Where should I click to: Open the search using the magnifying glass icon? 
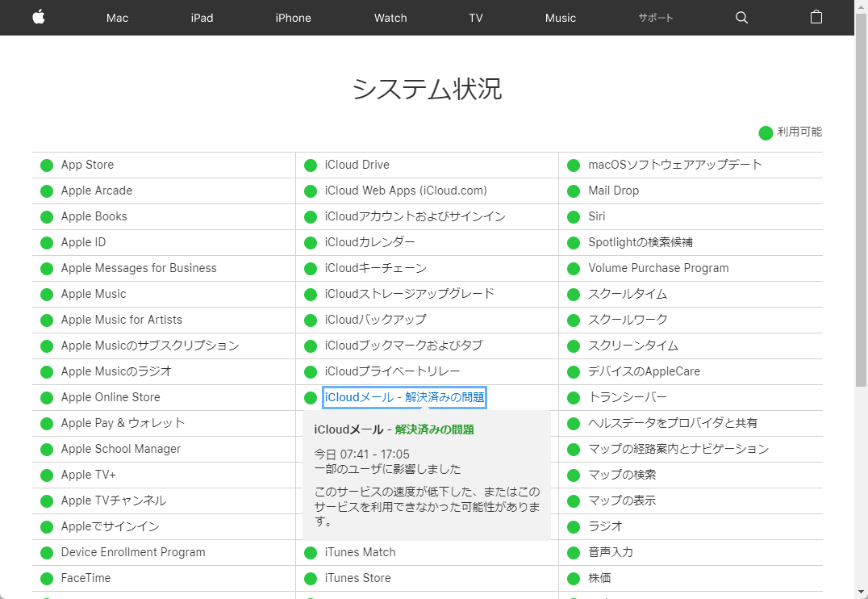coord(741,17)
